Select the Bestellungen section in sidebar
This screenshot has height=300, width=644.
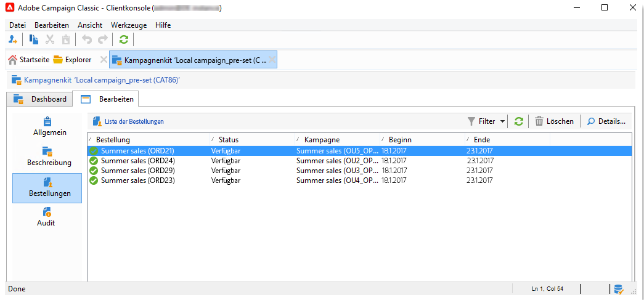[47, 188]
